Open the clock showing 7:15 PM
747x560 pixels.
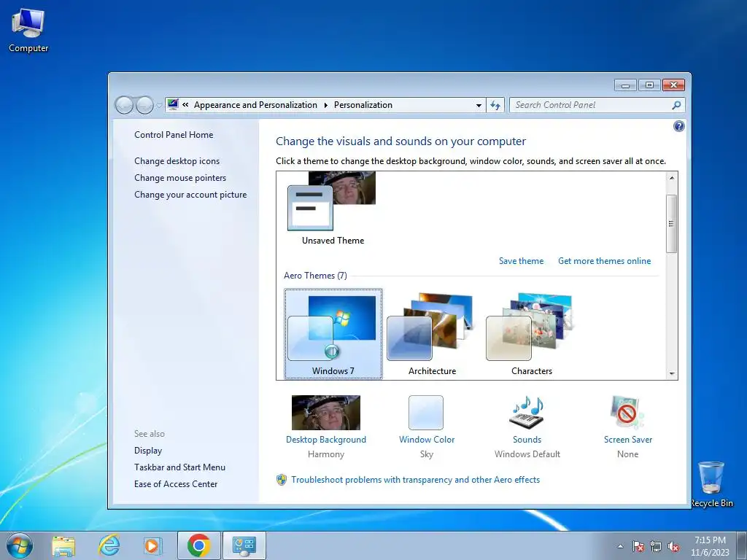[710, 546]
